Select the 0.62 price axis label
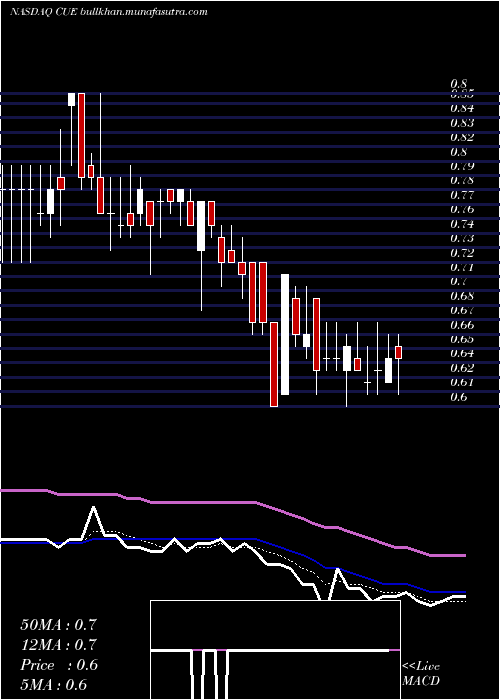500x700 pixels. [462, 368]
